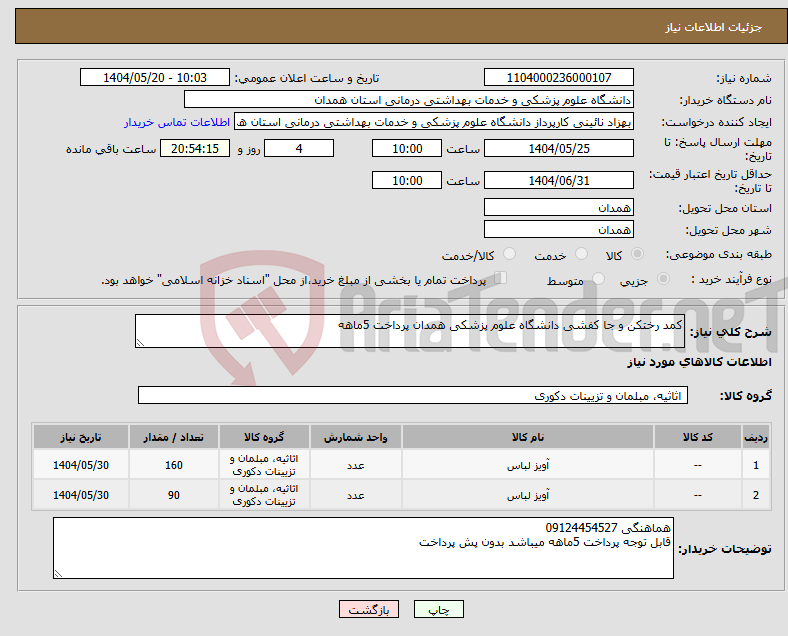Viewport: 788px width, 636px height.
Task: Click the اطلاعات کالاهای مورد نیاز heading
Action: point(699,362)
